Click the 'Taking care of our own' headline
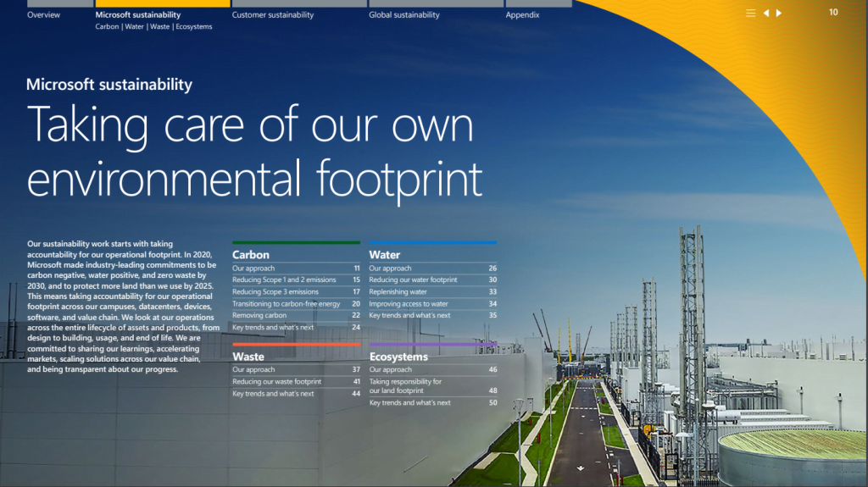Screen dimensions: 868x487 tap(250, 125)
